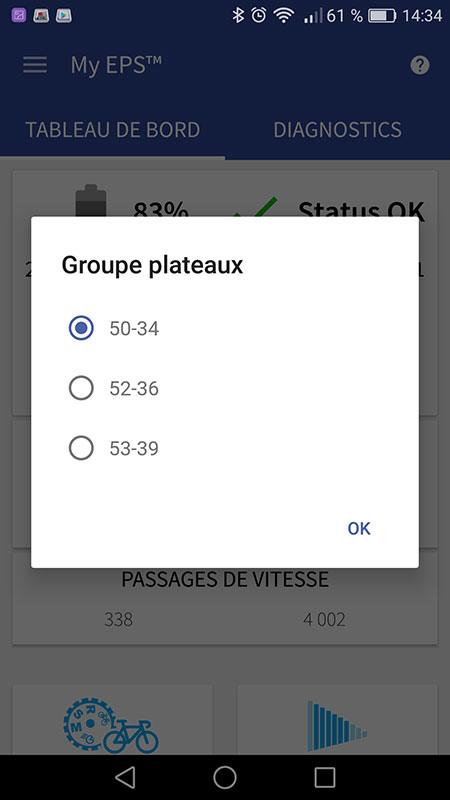Choose the 53-39 radio button
Image resolution: width=450 pixels, height=800 pixels.
pos(81,448)
